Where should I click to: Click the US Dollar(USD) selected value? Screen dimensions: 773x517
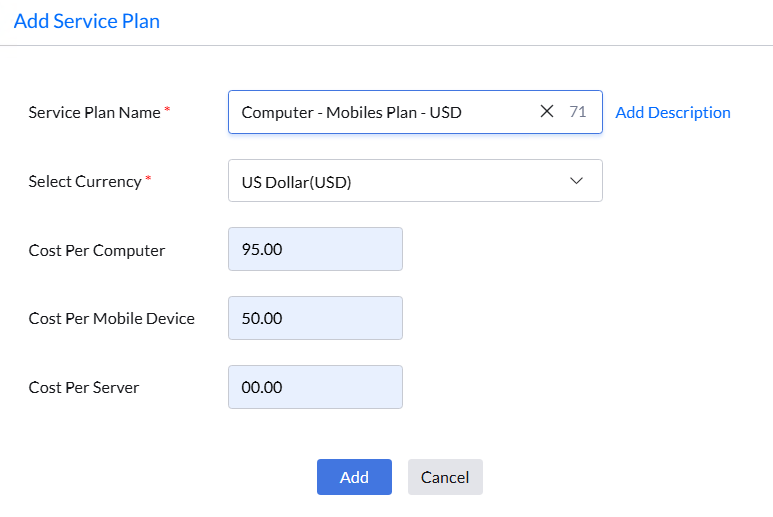297,182
